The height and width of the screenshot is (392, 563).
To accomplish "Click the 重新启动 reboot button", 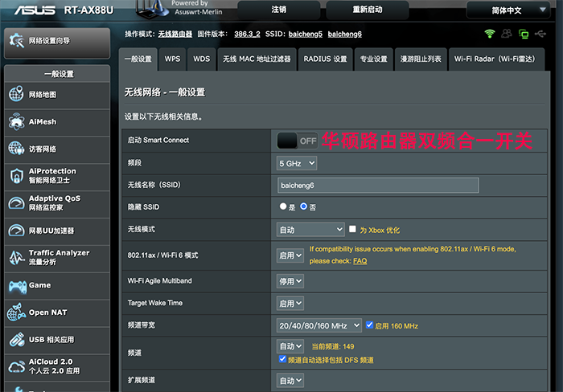I will (368, 10).
